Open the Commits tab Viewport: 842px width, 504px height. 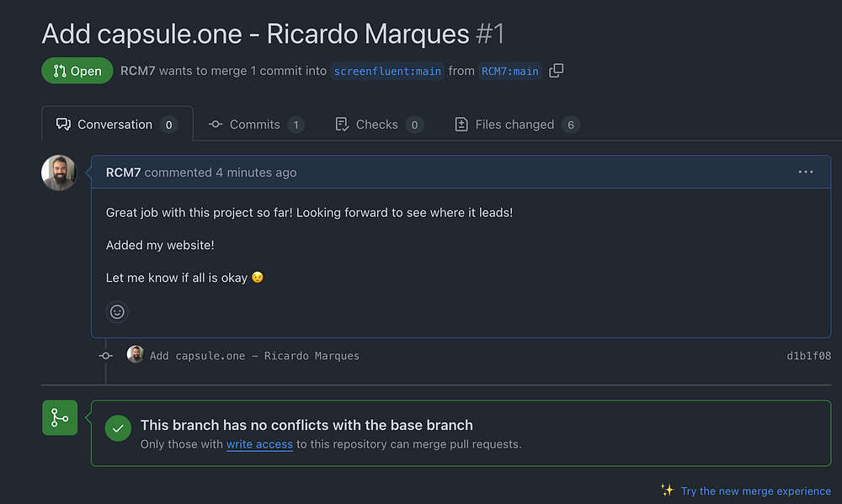(255, 125)
